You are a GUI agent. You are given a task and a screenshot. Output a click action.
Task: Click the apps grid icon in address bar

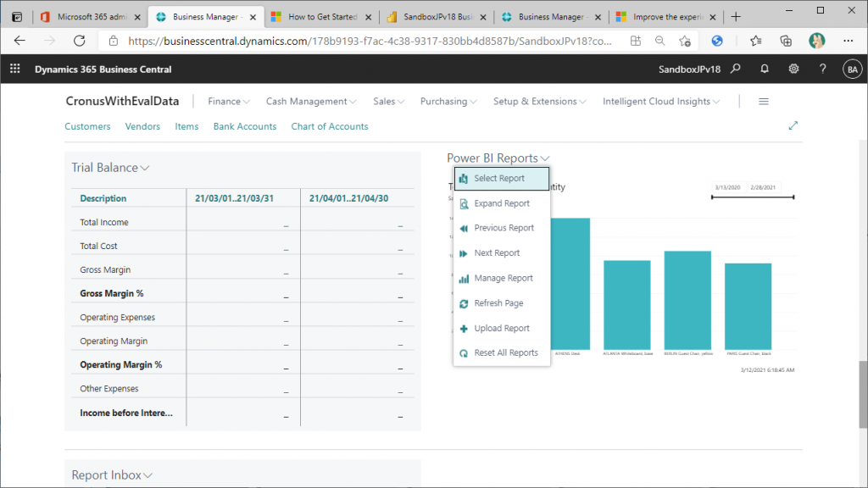pos(636,41)
